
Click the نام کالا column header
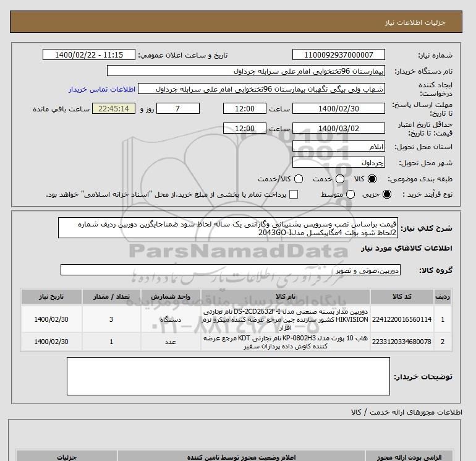point(286,297)
